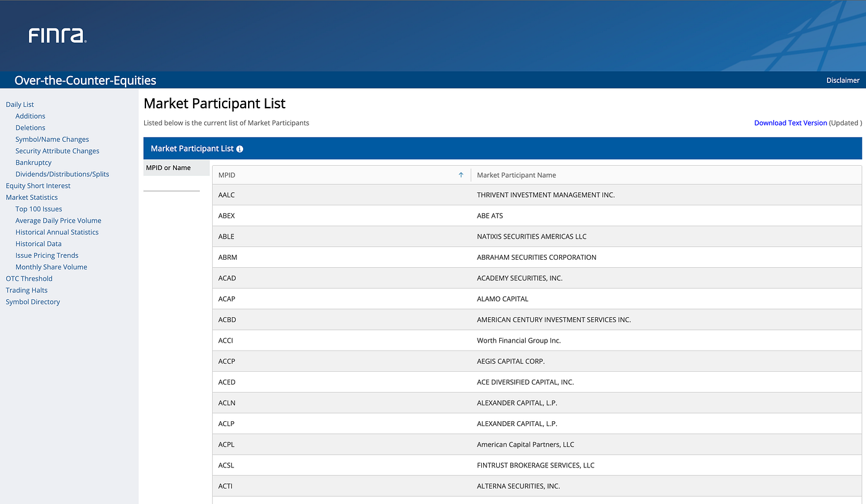Open Average Daily Price Volume
This screenshot has width=866, height=504.
click(x=58, y=221)
